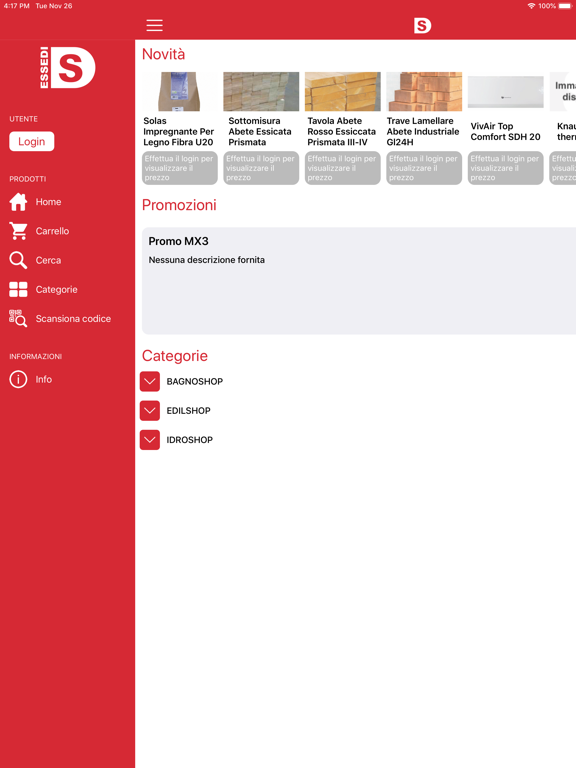Click the Solas Impregnante Per Legno title
This screenshot has width=576, height=768.
coord(179,131)
